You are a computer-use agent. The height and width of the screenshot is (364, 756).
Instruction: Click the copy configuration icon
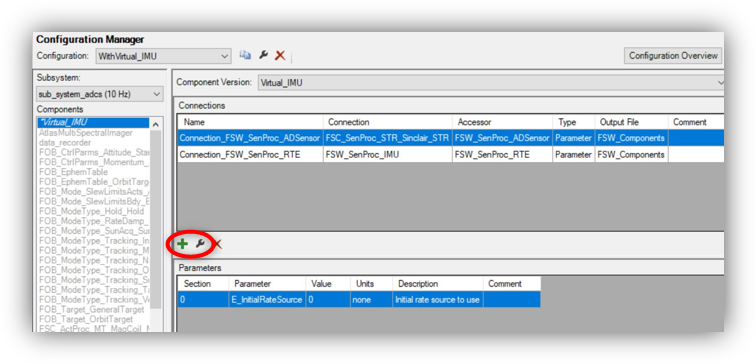click(x=245, y=55)
